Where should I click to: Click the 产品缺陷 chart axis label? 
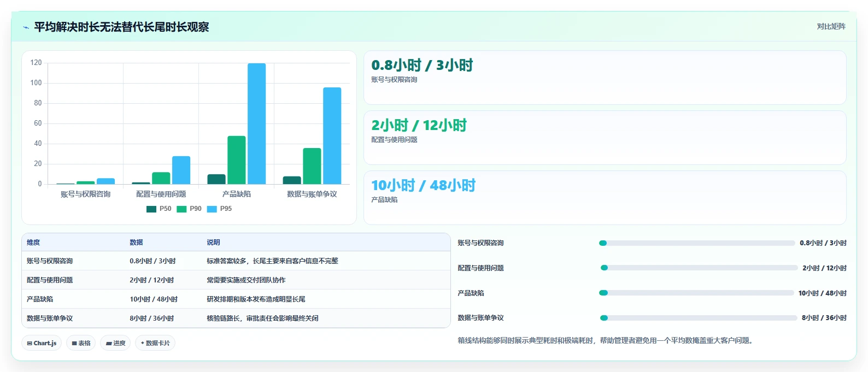pyautogui.click(x=237, y=194)
